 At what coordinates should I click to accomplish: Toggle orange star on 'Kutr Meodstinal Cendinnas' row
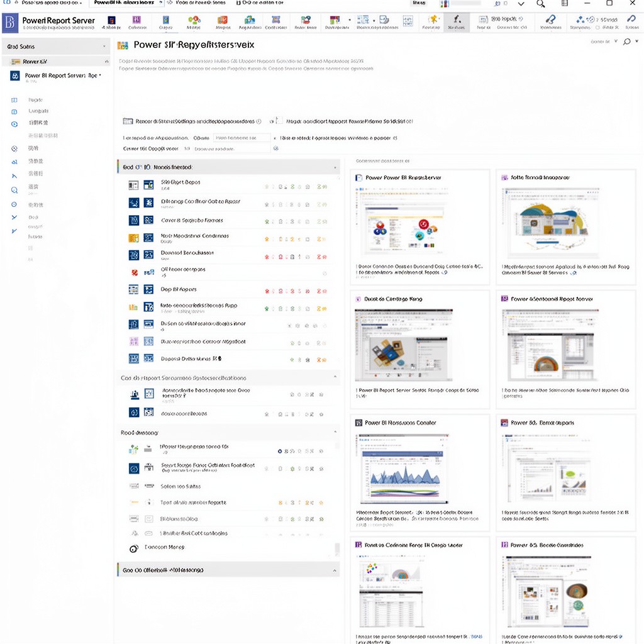pyautogui.click(x=267, y=238)
